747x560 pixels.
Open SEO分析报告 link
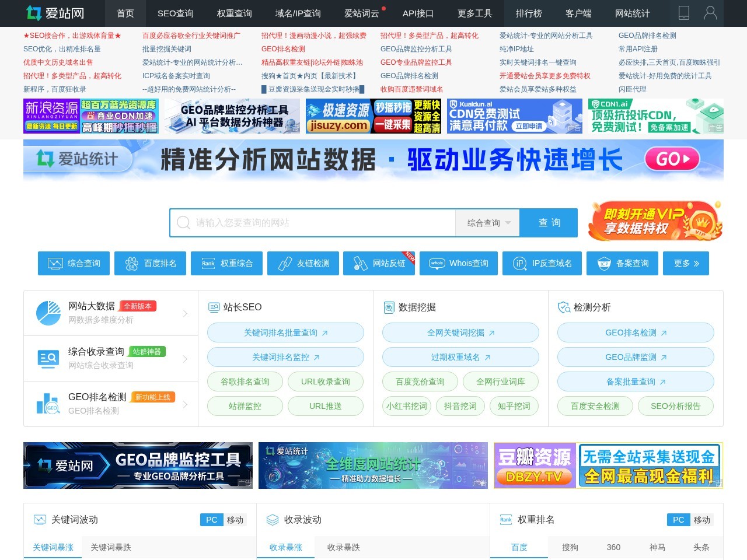coord(676,407)
